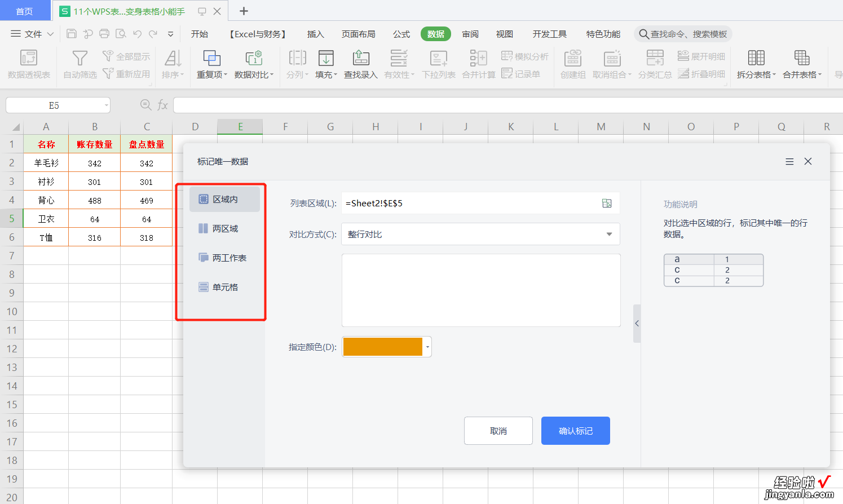Switch to the 公式 ribbon tab
Image resolution: width=843 pixels, height=504 pixels.
pos(401,34)
